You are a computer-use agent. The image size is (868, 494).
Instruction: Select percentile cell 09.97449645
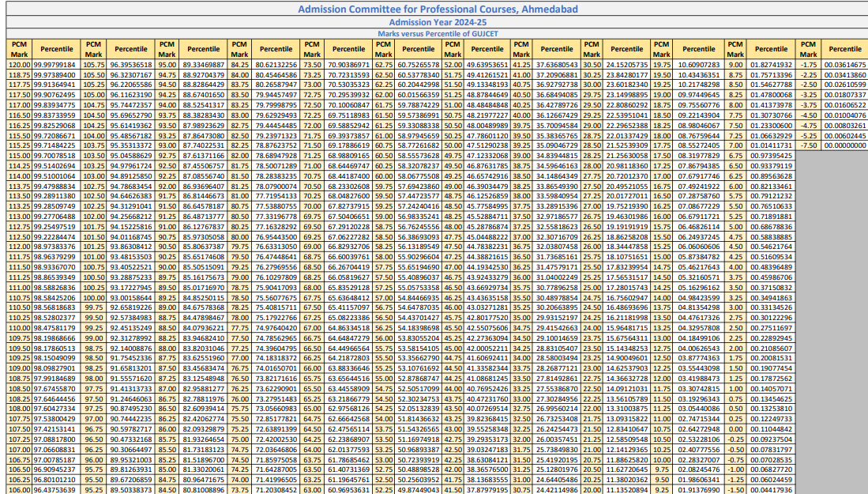[x=699, y=95]
